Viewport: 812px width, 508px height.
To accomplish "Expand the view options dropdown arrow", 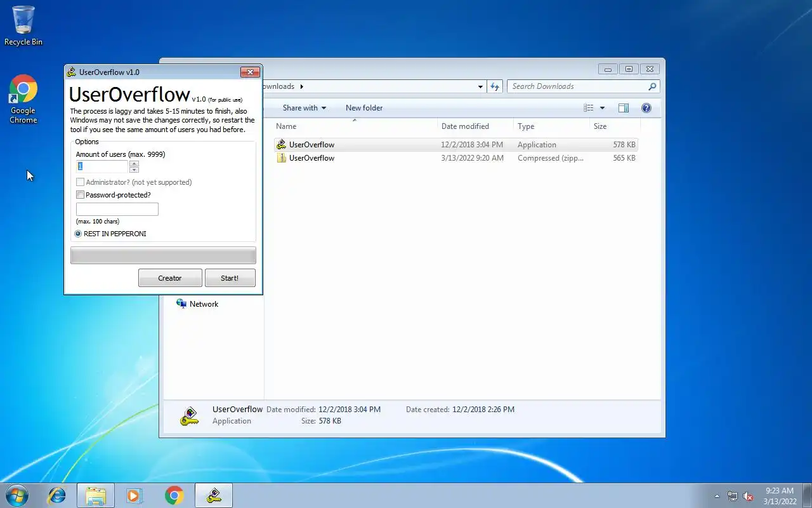I will pos(602,108).
